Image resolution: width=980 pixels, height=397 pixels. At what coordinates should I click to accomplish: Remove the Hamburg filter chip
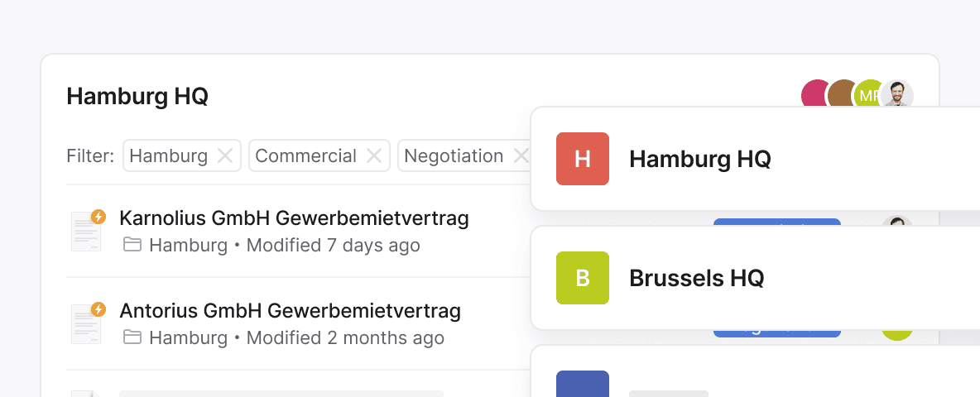click(224, 155)
